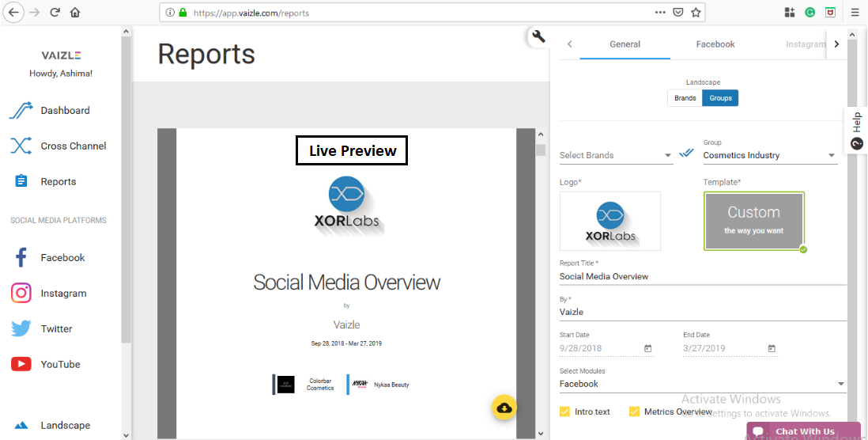This screenshot has height=440, width=868.
Task: Toggle the Metrics Overview checkbox
Action: point(634,412)
